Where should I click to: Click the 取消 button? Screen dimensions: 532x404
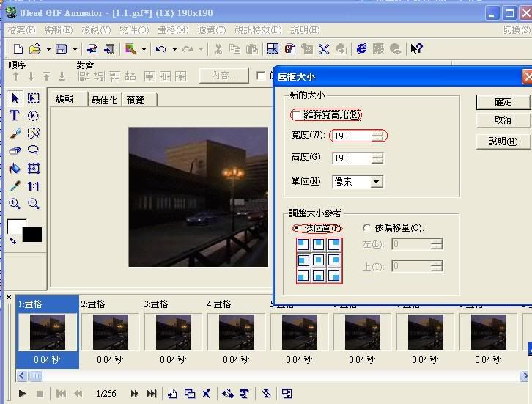click(x=503, y=120)
